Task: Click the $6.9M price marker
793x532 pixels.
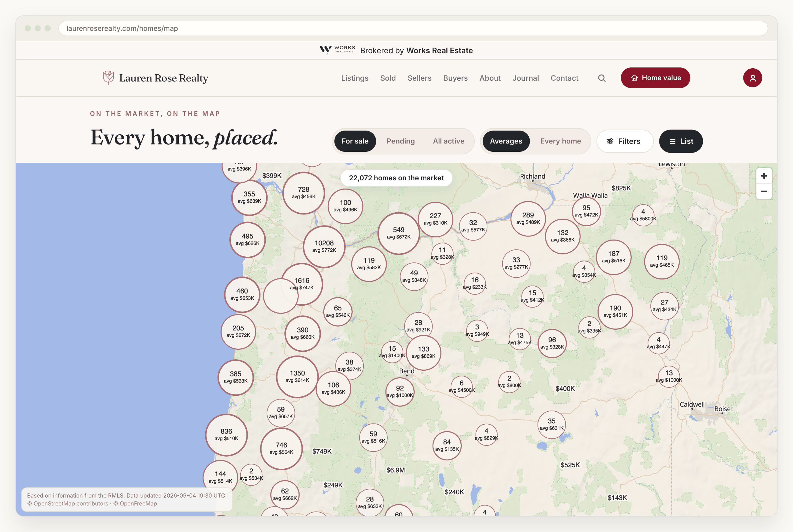Action: (395, 470)
